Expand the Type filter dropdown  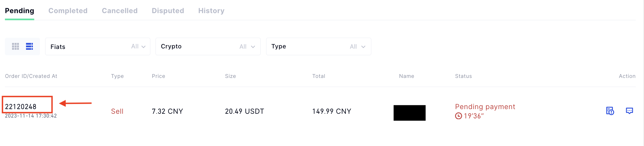pyautogui.click(x=319, y=46)
